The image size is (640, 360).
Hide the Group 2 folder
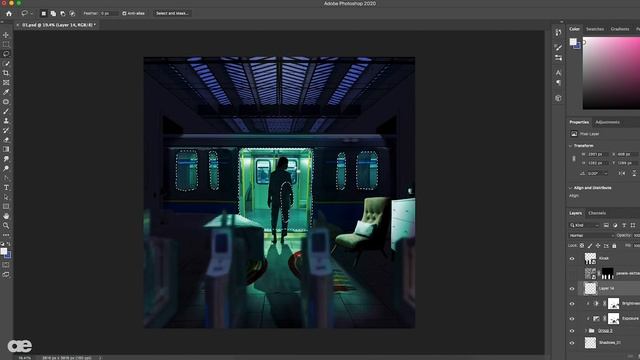[x=572, y=331]
